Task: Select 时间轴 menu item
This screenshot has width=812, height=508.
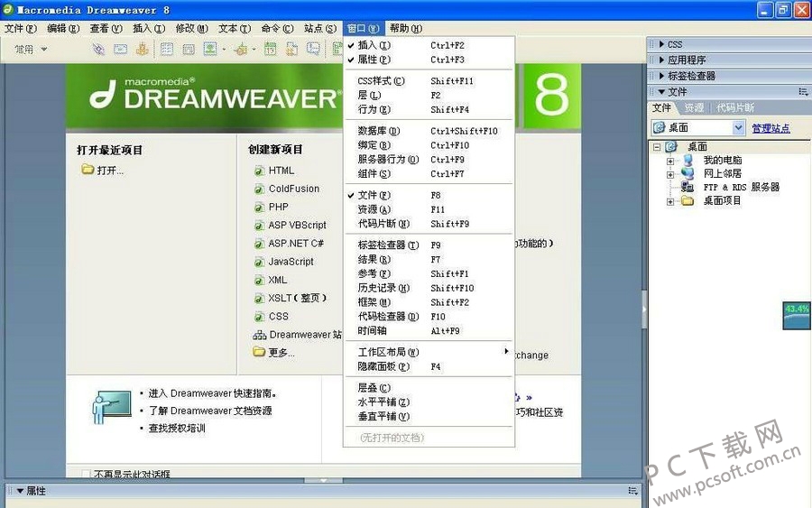Action: [x=429, y=330]
